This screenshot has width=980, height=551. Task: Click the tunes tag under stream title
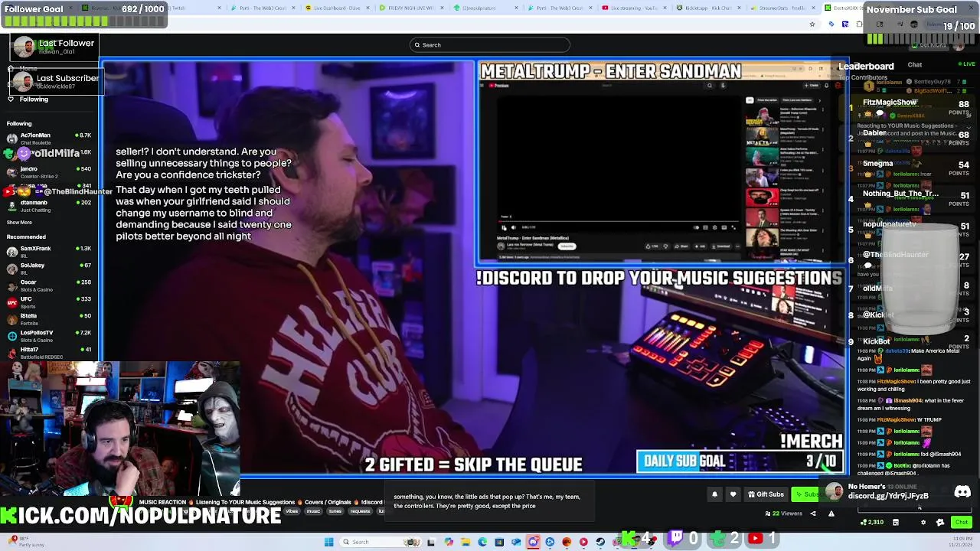[335, 511]
